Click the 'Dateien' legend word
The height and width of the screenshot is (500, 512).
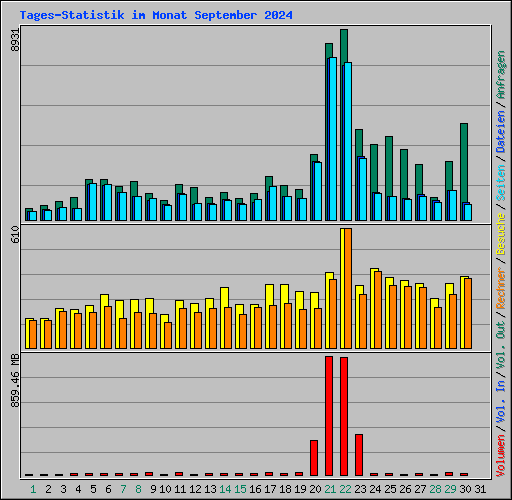click(501, 131)
